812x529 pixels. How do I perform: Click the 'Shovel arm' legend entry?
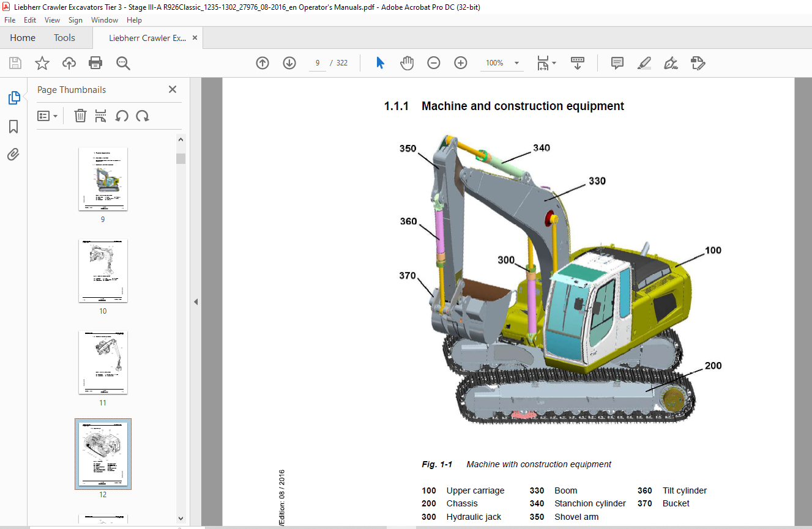pyautogui.click(x=576, y=517)
